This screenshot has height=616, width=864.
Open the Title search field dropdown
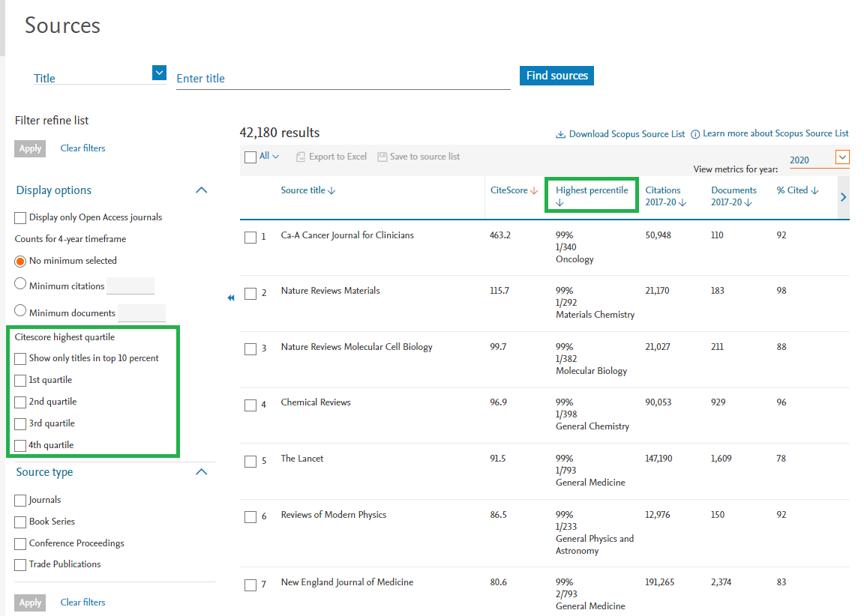pos(159,73)
